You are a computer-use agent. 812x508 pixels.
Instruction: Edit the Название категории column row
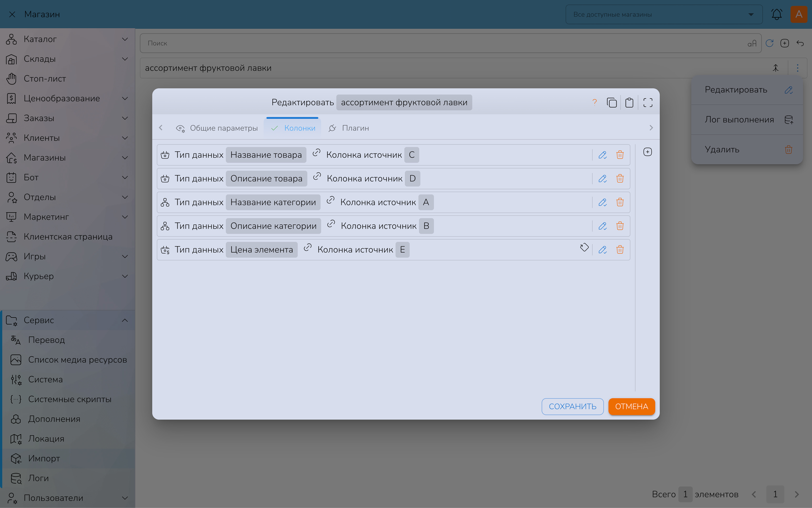(602, 202)
